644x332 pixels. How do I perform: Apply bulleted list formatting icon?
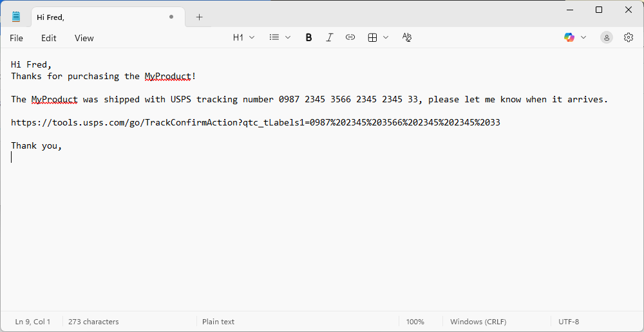click(274, 37)
